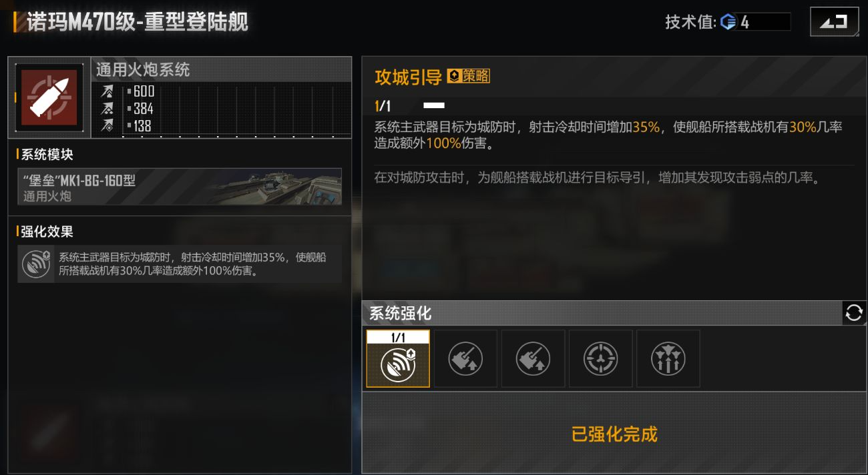Image resolution: width=868 pixels, height=475 pixels.
Task: Click the 138 stat row icon
Action: 107,125
